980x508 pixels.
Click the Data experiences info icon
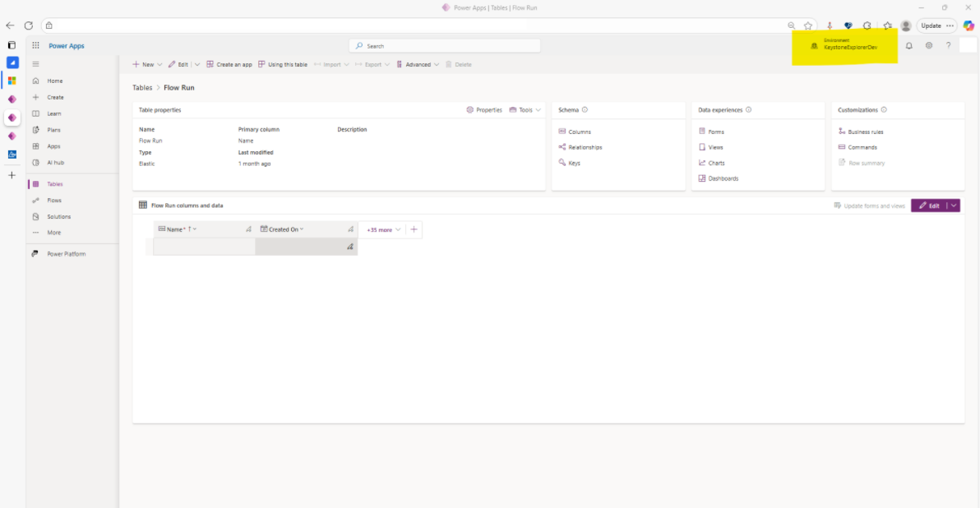(x=748, y=110)
